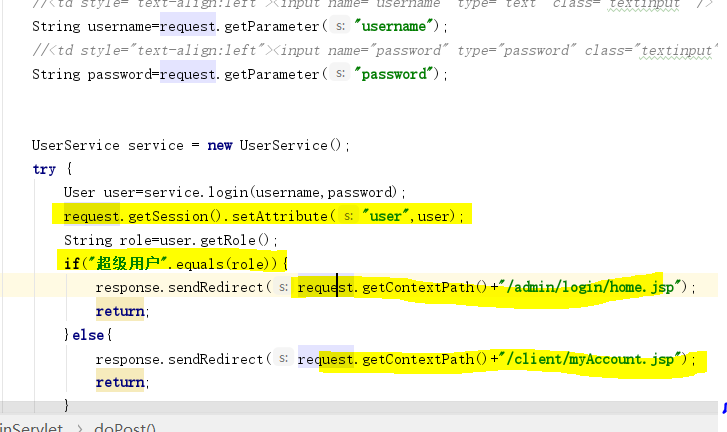Click the setAttribute method name

click(x=280, y=216)
